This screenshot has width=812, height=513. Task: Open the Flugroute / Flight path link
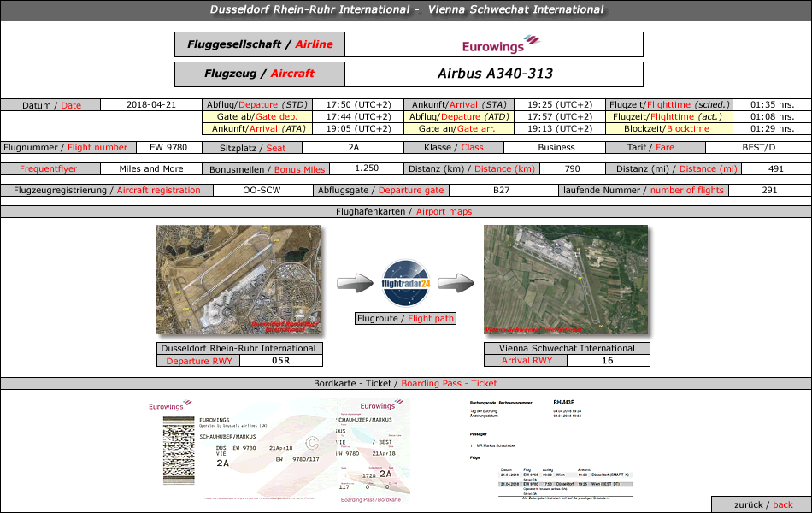click(405, 318)
